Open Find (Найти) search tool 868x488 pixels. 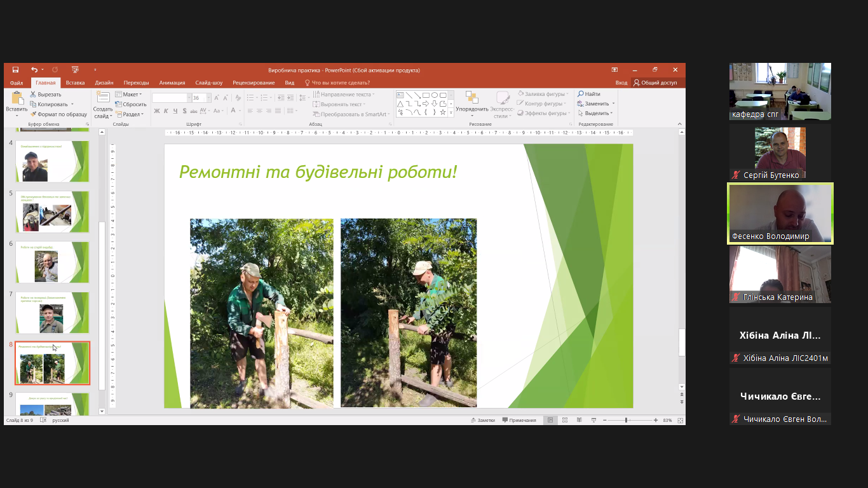click(588, 94)
